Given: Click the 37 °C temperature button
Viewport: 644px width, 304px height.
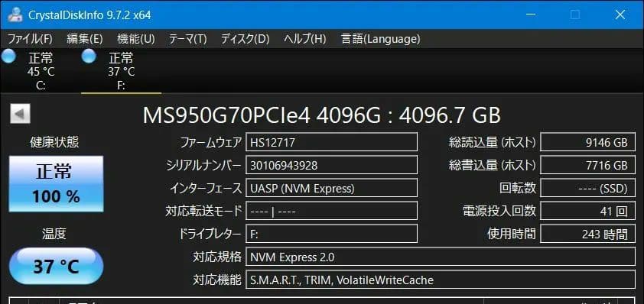Looking at the screenshot, I should [57, 267].
